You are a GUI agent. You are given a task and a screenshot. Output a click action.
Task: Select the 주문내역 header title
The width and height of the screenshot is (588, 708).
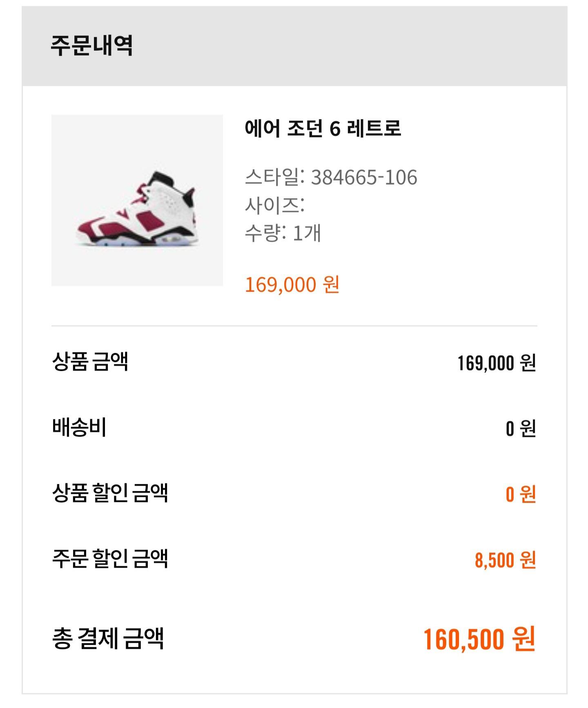[92, 45]
